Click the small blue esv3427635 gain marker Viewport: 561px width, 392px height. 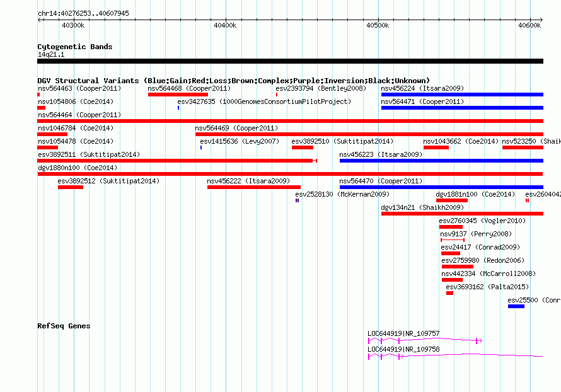tap(178, 108)
